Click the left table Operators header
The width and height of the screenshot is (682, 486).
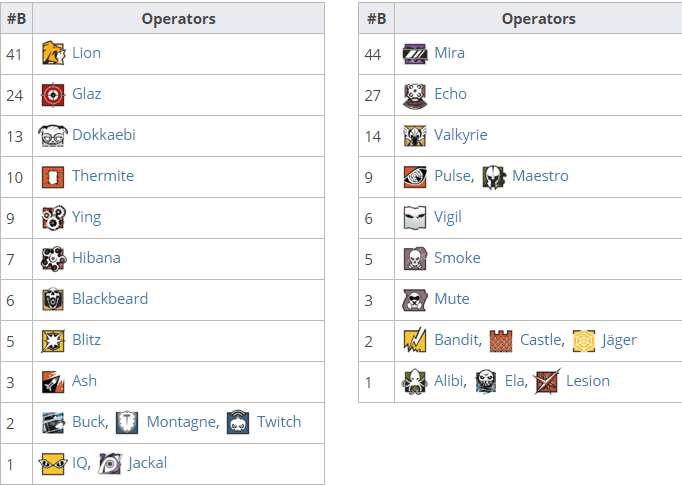coord(178,18)
